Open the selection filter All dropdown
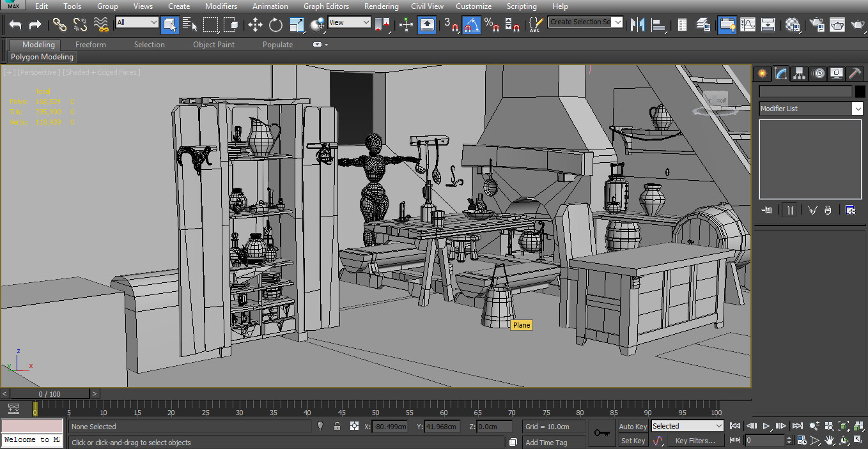Image resolution: width=868 pixels, height=449 pixels. coord(136,21)
